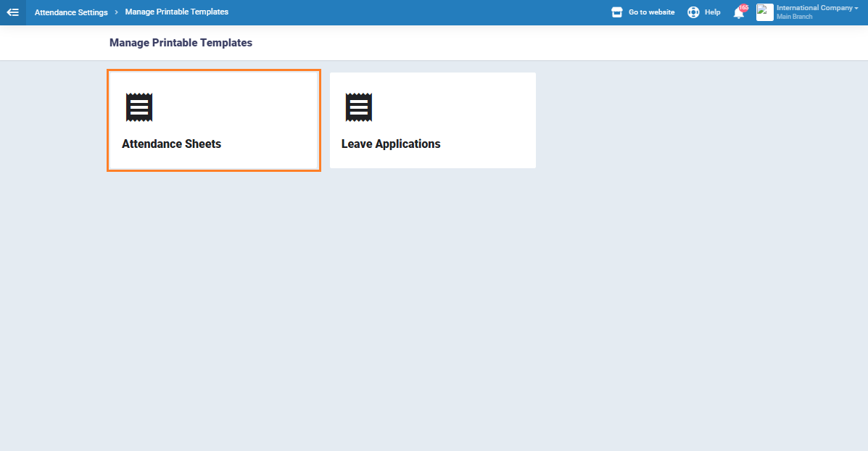868x451 pixels.
Task: Click the Leave Applications receipt icon
Action: coord(358,107)
